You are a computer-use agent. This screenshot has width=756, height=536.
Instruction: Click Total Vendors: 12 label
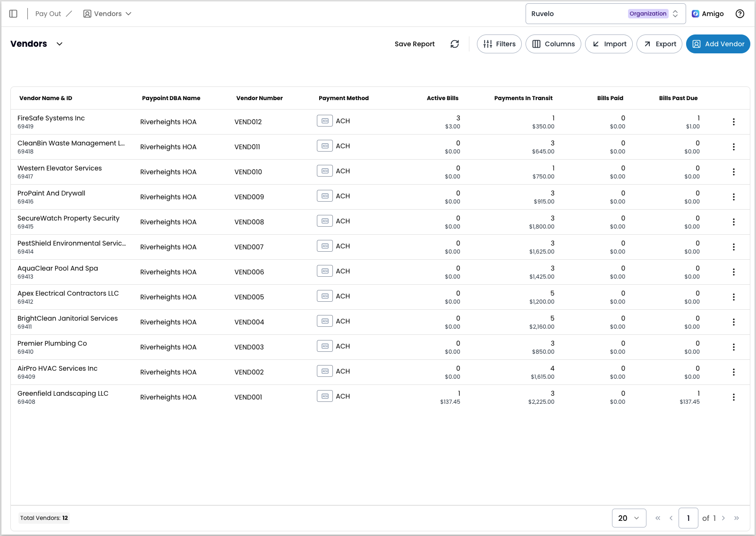pyautogui.click(x=44, y=518)
